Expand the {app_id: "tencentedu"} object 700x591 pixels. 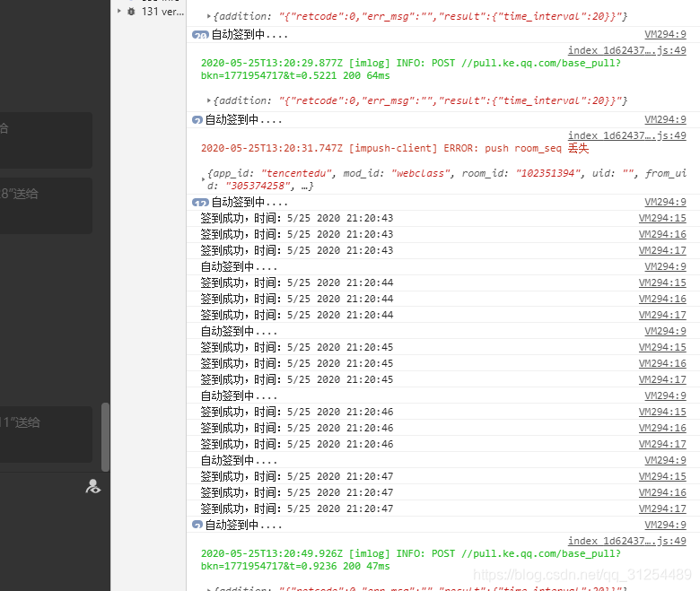[203, 179]
